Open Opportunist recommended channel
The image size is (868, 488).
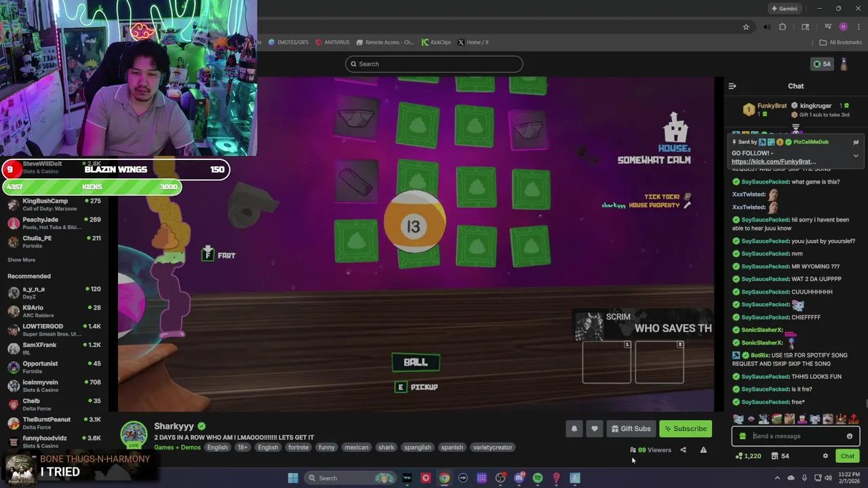(x=54, y=367)
